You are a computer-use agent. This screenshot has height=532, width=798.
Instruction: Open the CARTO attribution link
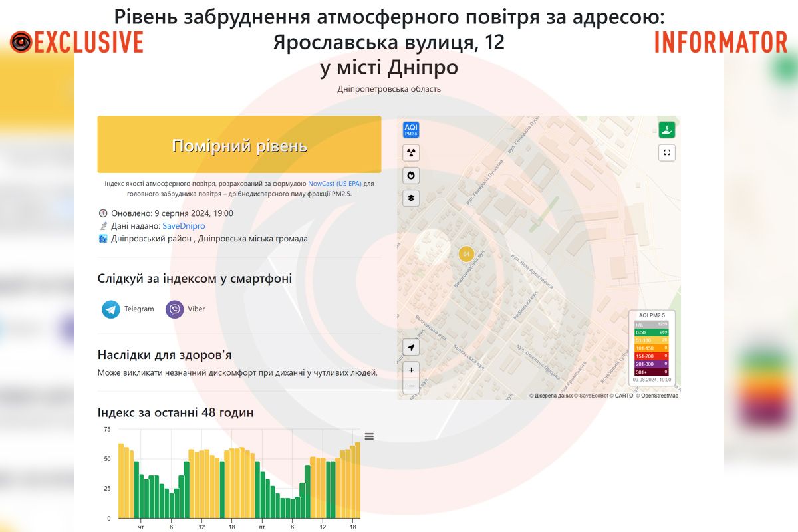coord(624,396)
